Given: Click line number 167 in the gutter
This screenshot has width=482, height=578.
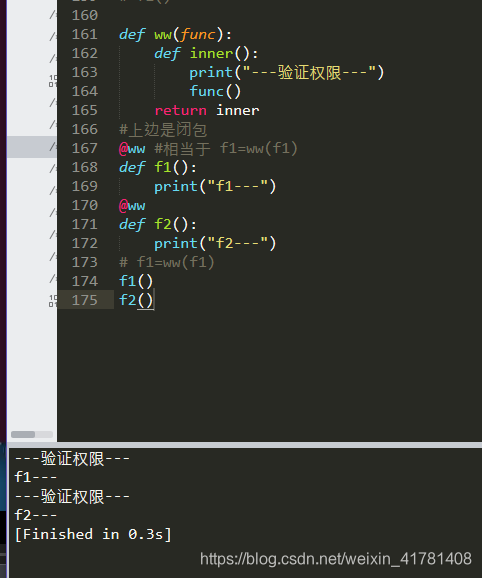Looking at the screenshot, I should click(x=85, y=149).
